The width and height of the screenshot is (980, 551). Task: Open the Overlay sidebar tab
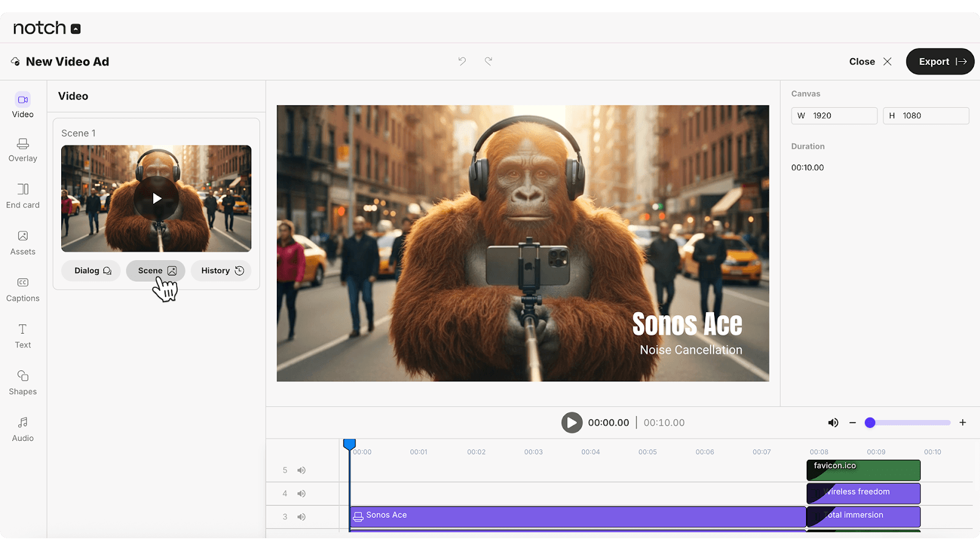[23, 150]
